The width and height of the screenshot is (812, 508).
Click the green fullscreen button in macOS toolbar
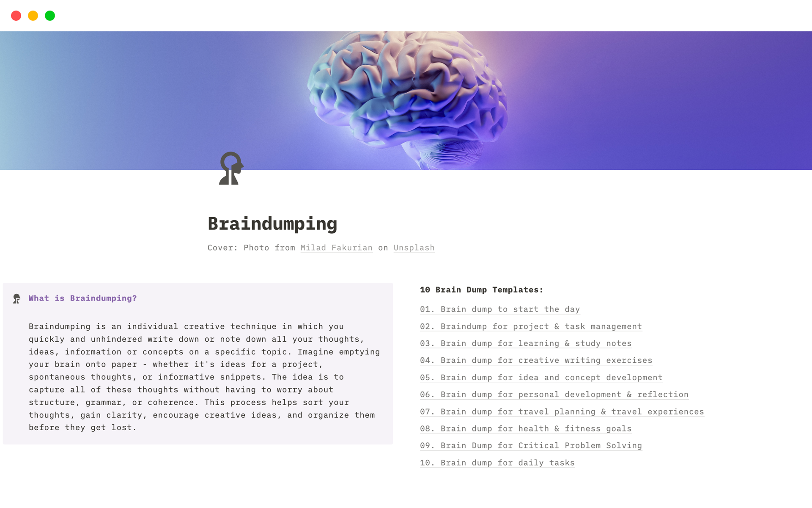point(49,15)
